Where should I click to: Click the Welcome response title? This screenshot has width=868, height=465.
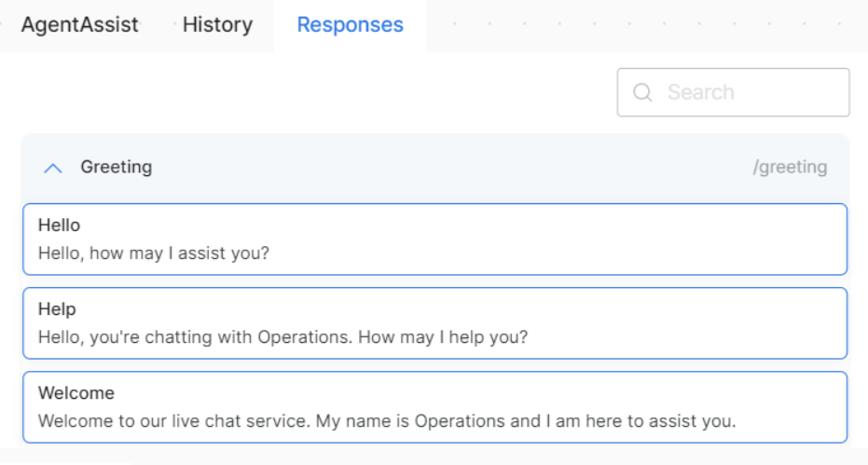pyautogui.click(x=76, y=393)
